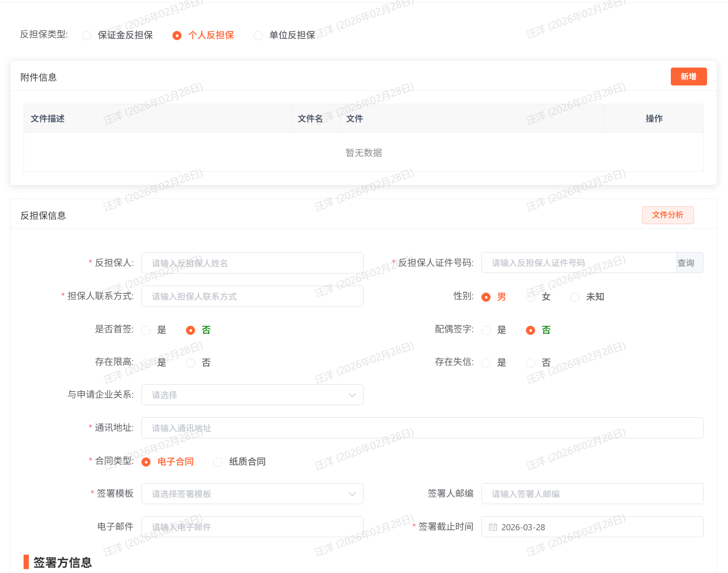Click the 查询 button beside ID number
Image resolution: width=728 pixels, height=573 pixels.
(690, 263)
